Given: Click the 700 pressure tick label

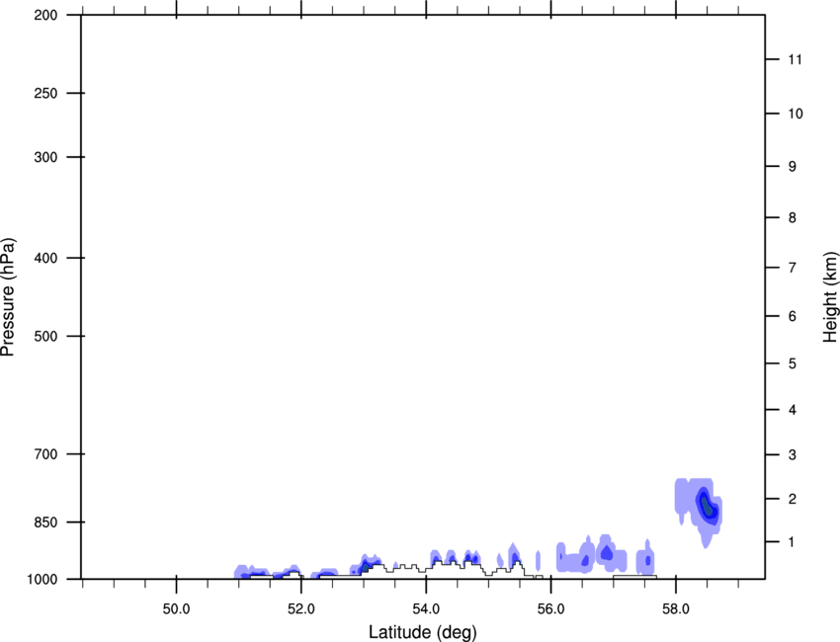Looking at the screenshot, I should pos(45,454).
